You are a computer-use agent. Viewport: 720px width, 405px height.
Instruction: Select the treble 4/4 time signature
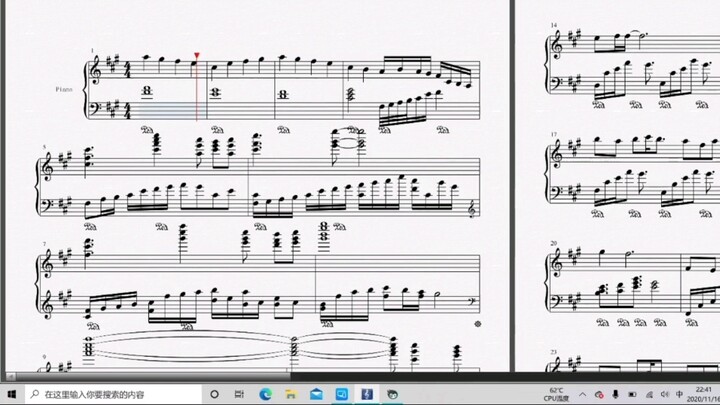(128, 72)
